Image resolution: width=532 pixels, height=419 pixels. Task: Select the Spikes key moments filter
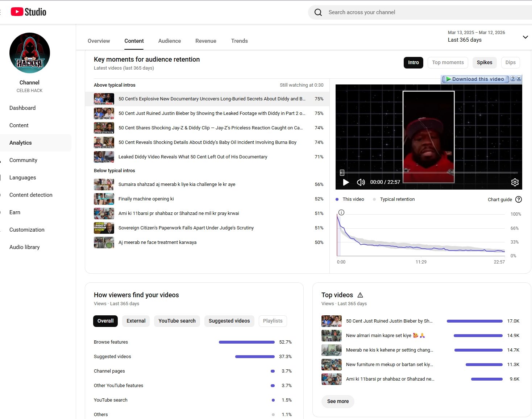coord(484,62)
